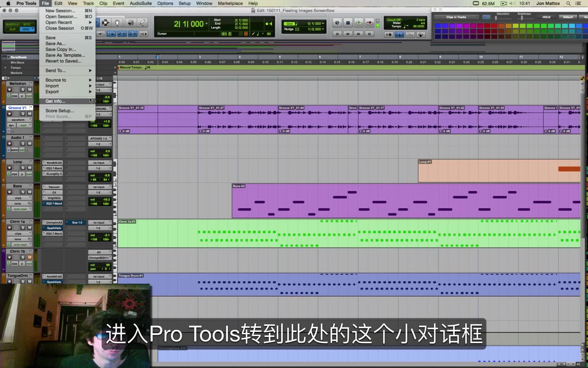Viewport: 588px width, 368px height.
Task: Click Bus 1-2 send on Chrm 1a
Action: click(x=76, y=223)
